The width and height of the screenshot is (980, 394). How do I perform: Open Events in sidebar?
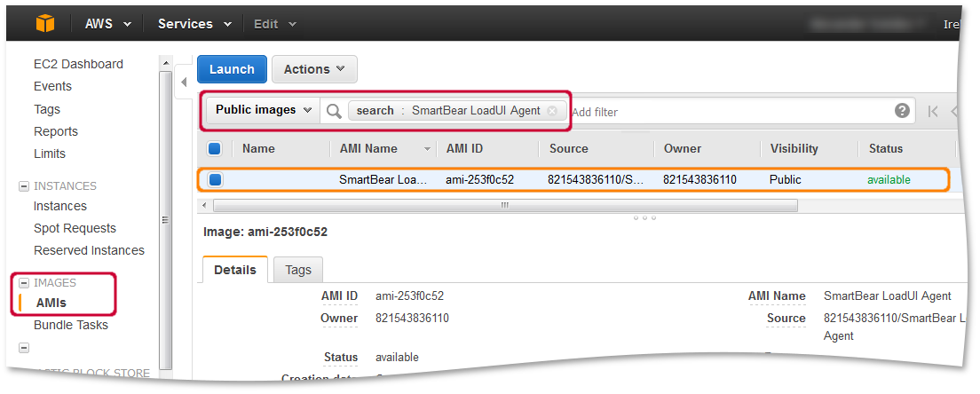click(x=52, y=86)
